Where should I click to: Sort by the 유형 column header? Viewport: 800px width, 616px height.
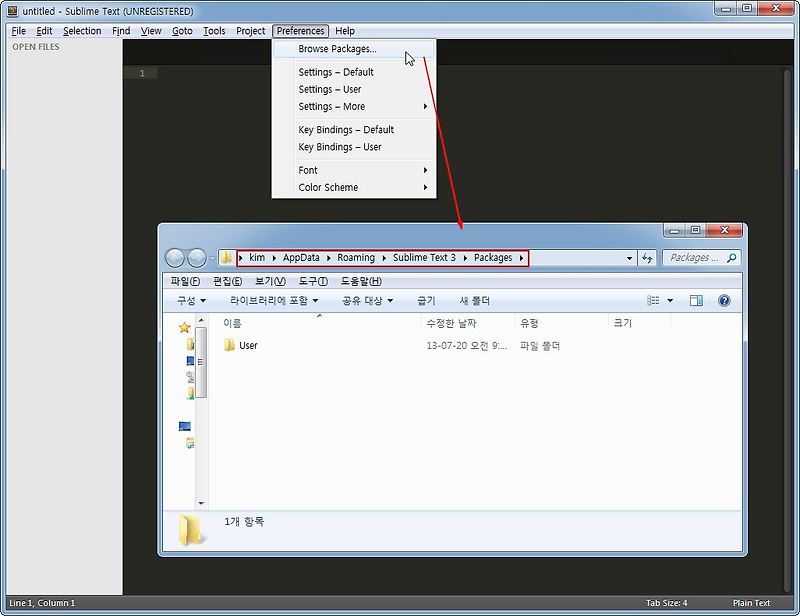coord(562,323)
